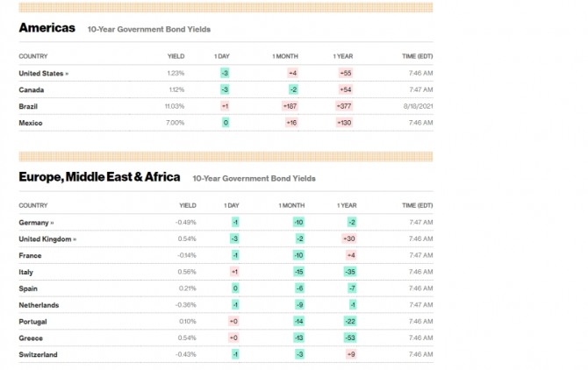The image size is (588, 370).
Task: Open the United Kingdom bond yields link
Action: tap(47, 238)
